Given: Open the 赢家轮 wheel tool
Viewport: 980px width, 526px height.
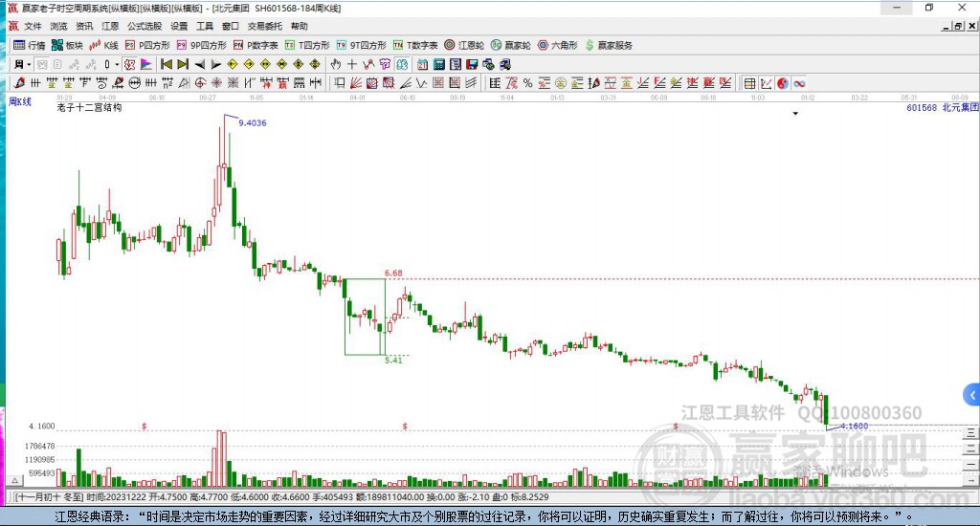Looking at the screenshot, I should [x=511, y=45].
